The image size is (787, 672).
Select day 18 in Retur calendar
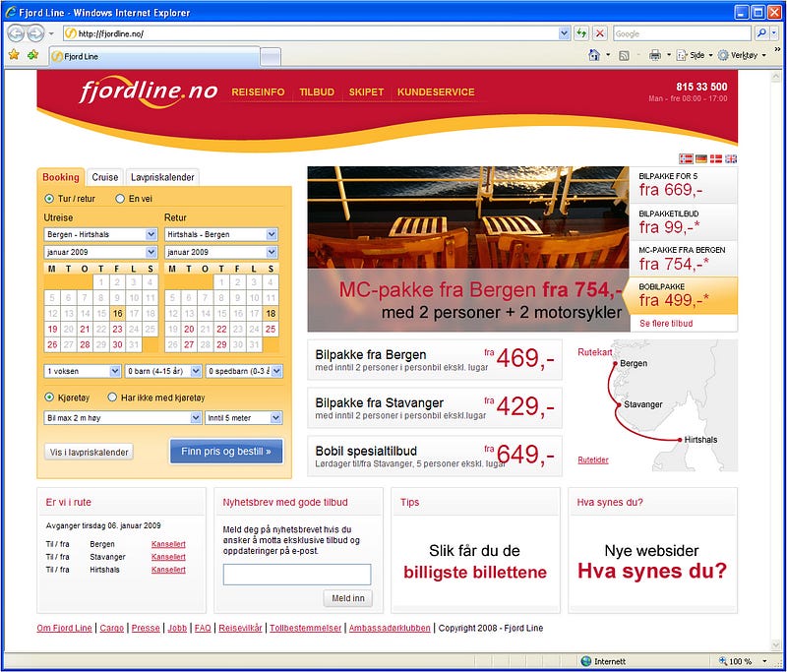pyautogui.click(x=271, y=314)
